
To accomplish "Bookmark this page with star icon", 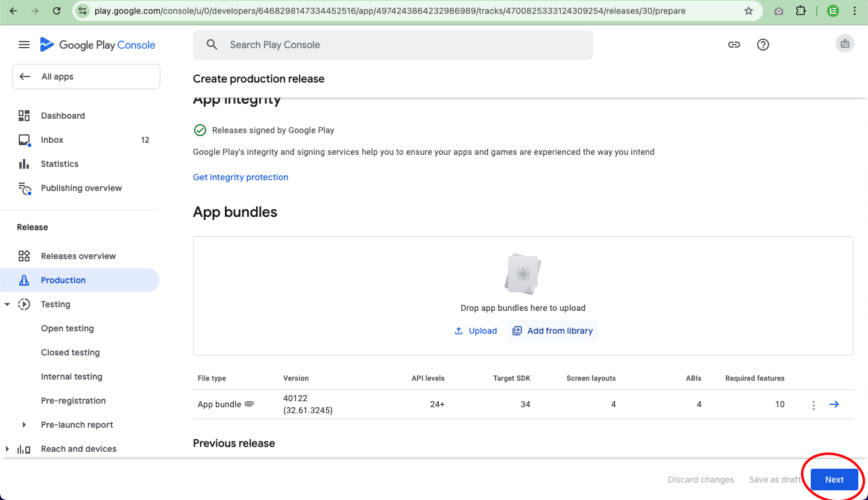I will coord(749,11).
